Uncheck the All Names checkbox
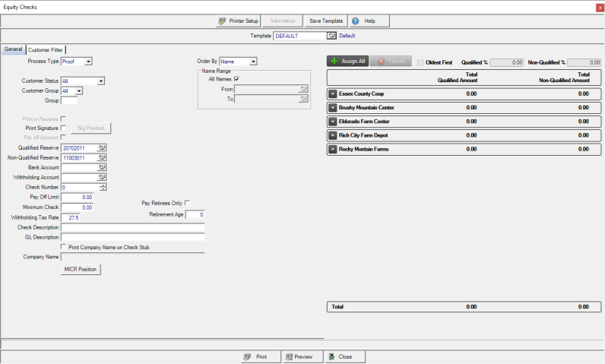The width and height of the screenshot is (605, 364). tap(237, 79)
